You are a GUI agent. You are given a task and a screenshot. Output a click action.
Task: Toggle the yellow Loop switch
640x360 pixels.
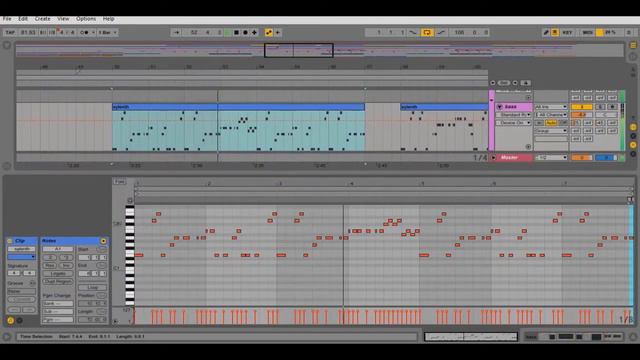point(427,33)
